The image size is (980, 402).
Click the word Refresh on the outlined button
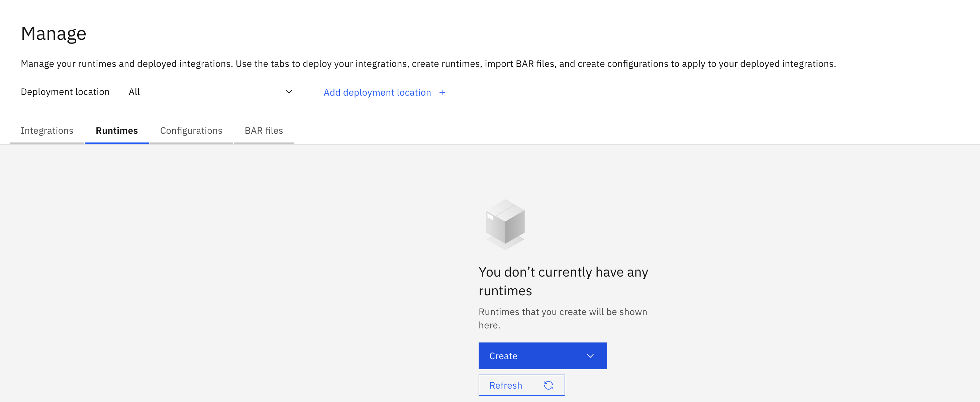pyautogui.click(x=505, y=385)
